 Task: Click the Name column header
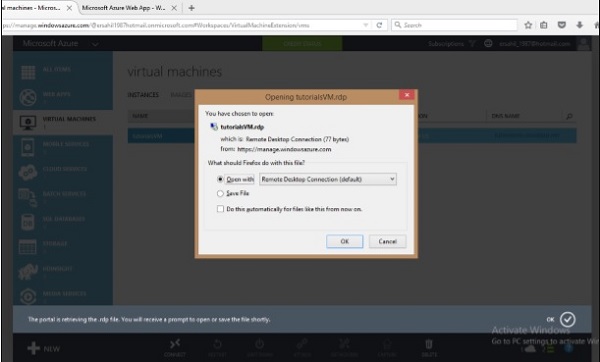(x=140, y=116)
